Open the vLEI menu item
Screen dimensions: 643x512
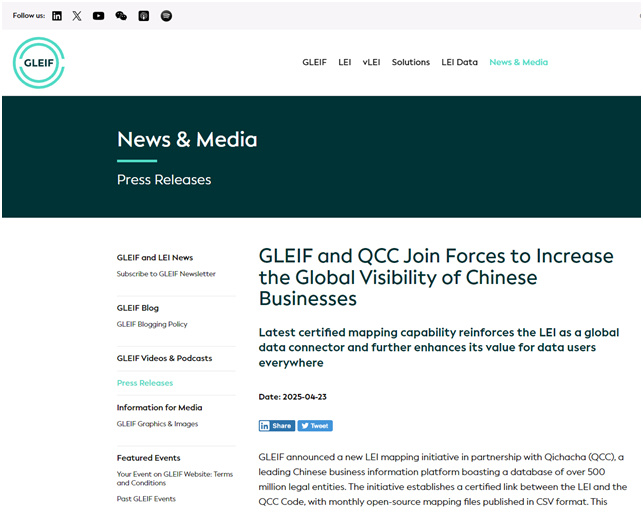click(x=371, y=62)
